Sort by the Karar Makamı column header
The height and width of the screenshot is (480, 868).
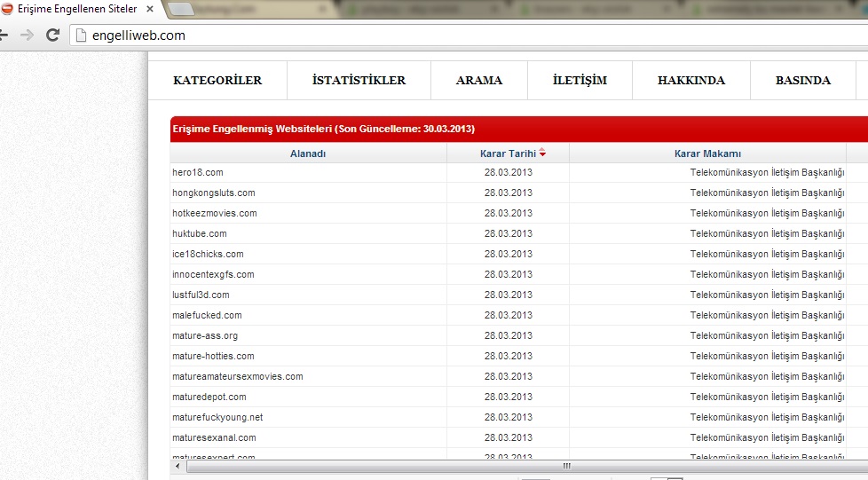[x=707, y=153]
